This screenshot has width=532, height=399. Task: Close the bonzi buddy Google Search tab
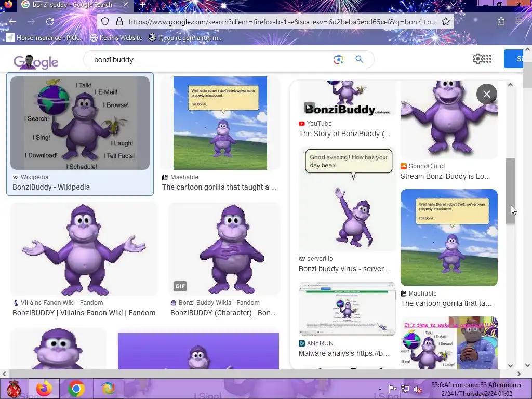click(x=126, y=5)
